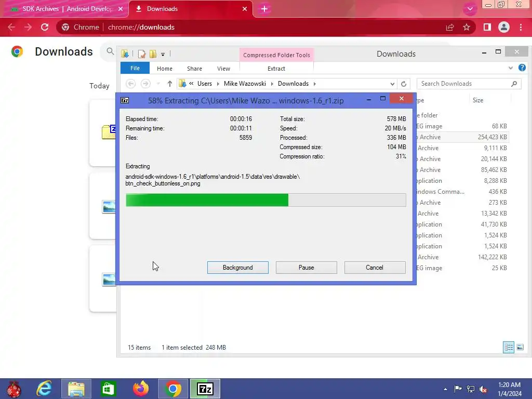
Task: Close the SDK Archives tab
Action: pyautogui.click(x=121, y=9)
